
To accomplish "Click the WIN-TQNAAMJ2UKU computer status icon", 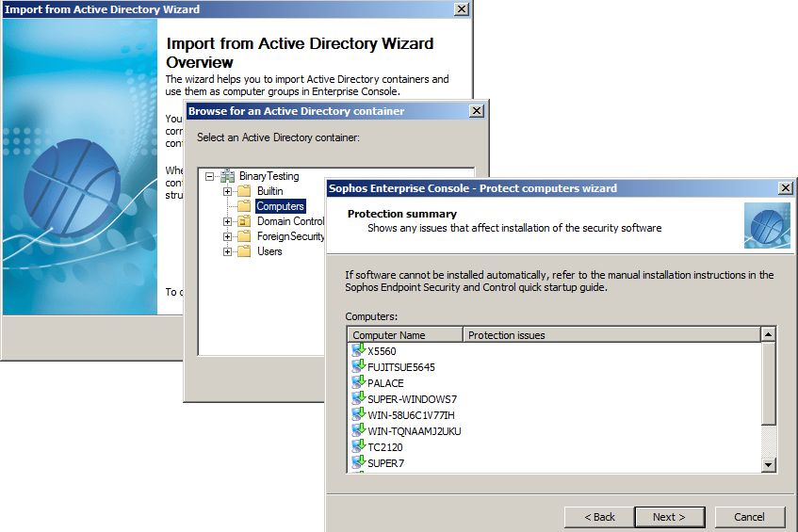I will coord(359,430).
